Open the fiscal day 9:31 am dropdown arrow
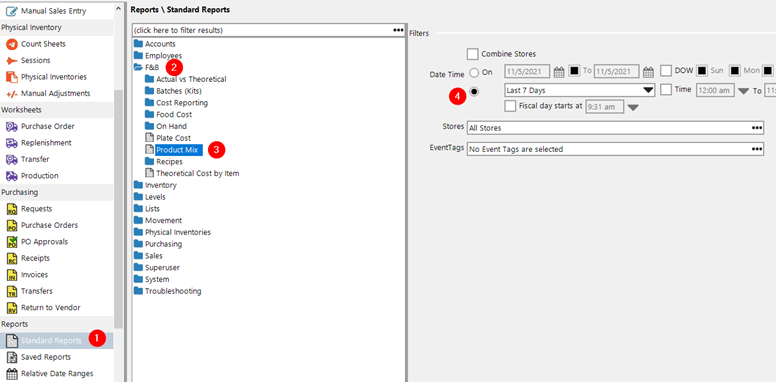 (x=633, y=107)
